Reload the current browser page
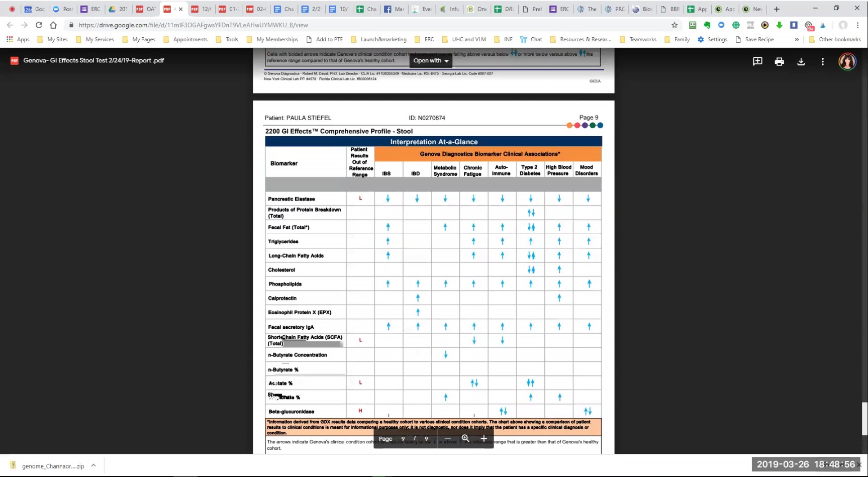868x477 pixels. (x=39, y=25)
